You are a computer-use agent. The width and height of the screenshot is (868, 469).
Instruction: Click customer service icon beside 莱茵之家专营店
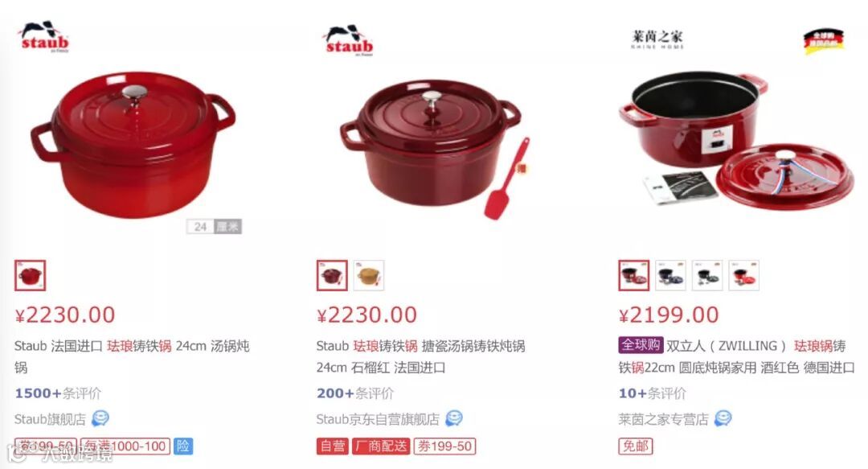coord(723,418)
